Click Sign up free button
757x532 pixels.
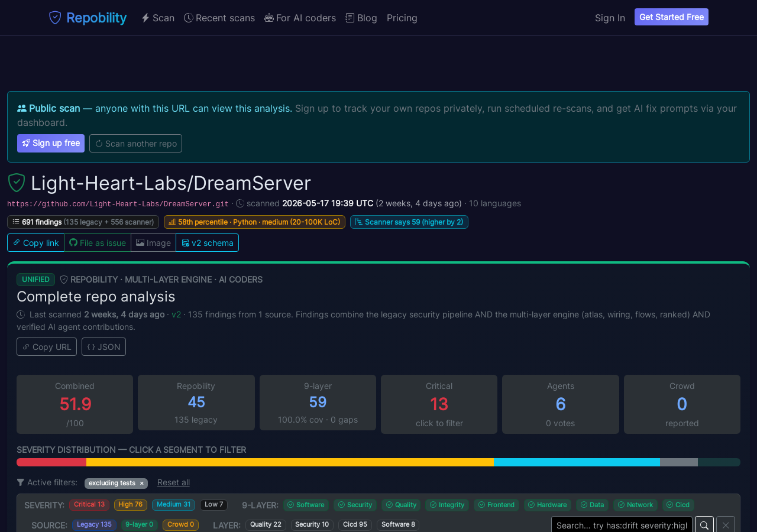coord(51,143)
